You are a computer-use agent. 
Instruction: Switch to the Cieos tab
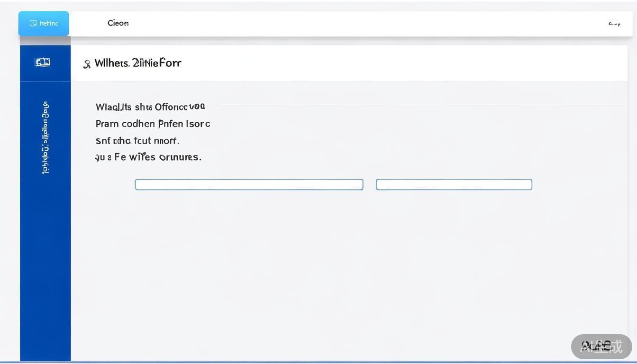(x=118, y=23)
